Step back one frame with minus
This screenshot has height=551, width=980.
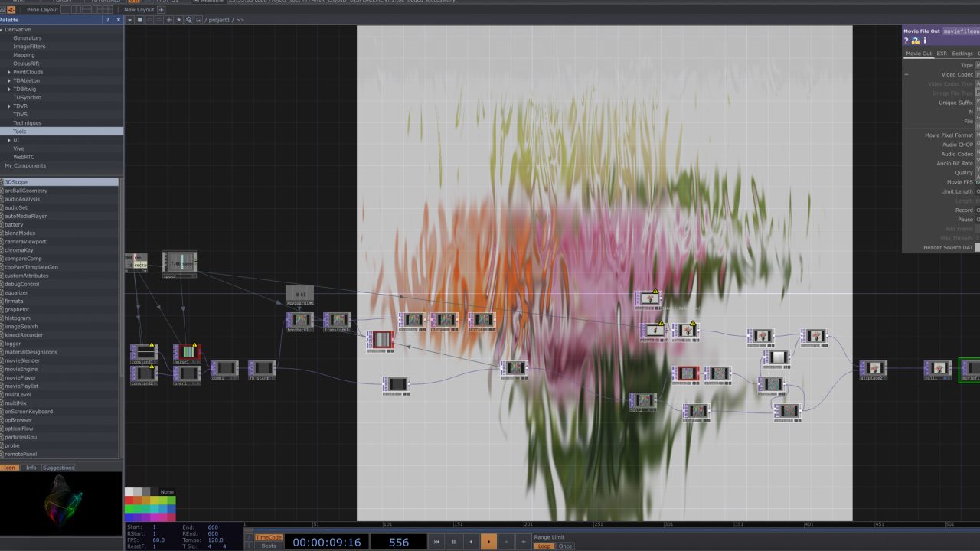[506, 542]
